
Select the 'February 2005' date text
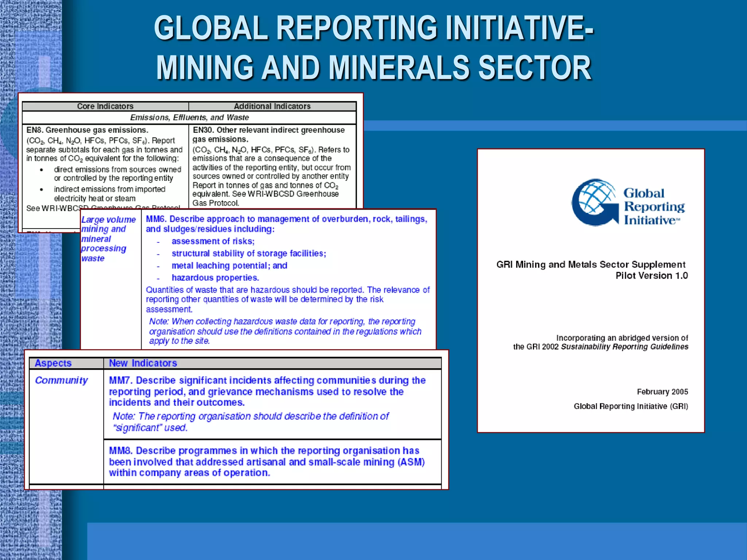point(662,392)
